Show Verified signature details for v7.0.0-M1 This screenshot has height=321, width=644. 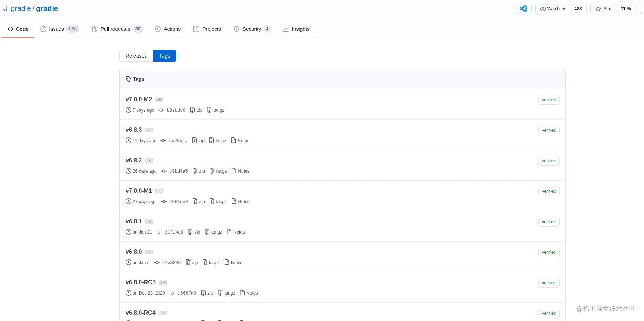pyautogui.click(x=549, y=191)
